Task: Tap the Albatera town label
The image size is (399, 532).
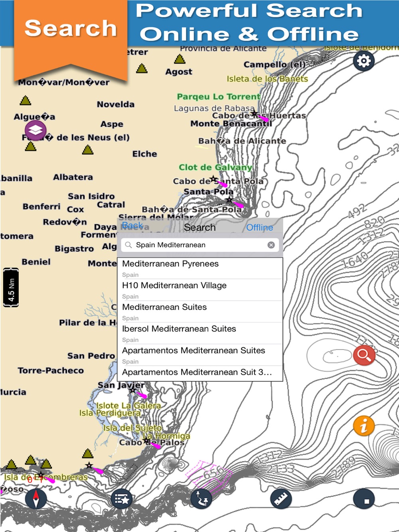Action: [x=73, y=177]
